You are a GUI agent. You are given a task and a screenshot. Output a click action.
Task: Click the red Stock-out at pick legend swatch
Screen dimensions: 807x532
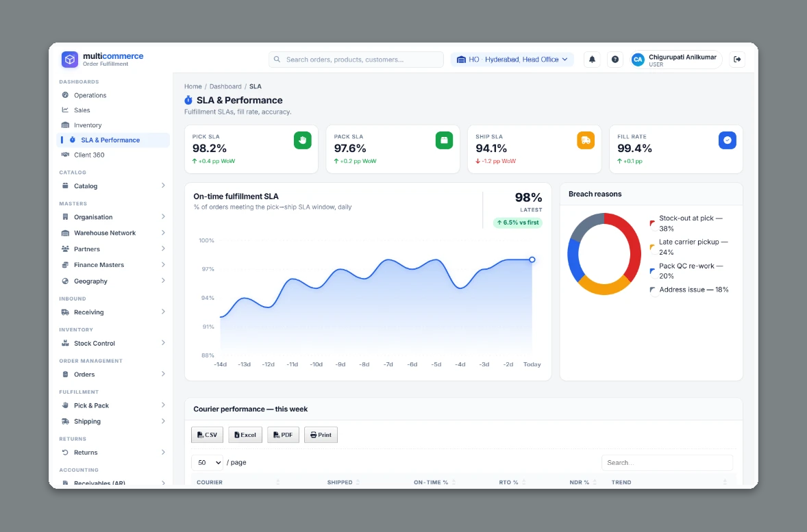coord(653,223)
